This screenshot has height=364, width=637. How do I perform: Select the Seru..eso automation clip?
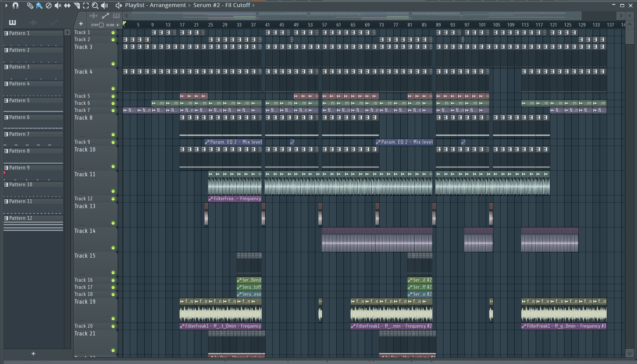(249, 294)
